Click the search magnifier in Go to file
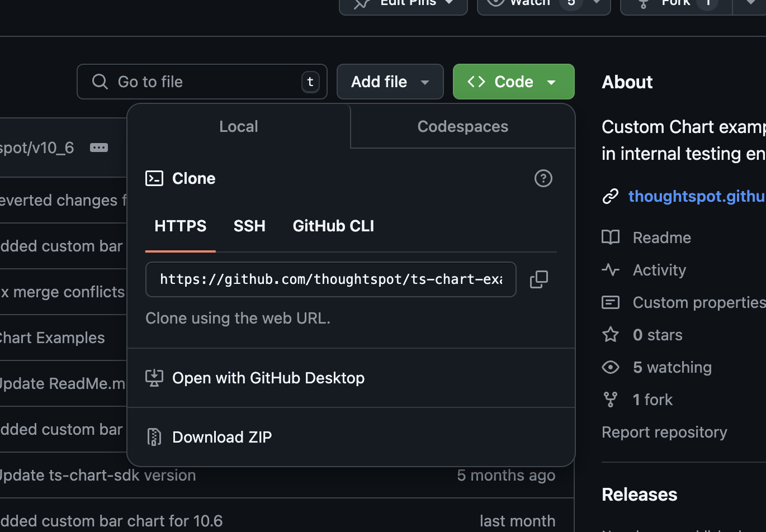The width and height of the screenshot is (766, 532). [100, 82]
